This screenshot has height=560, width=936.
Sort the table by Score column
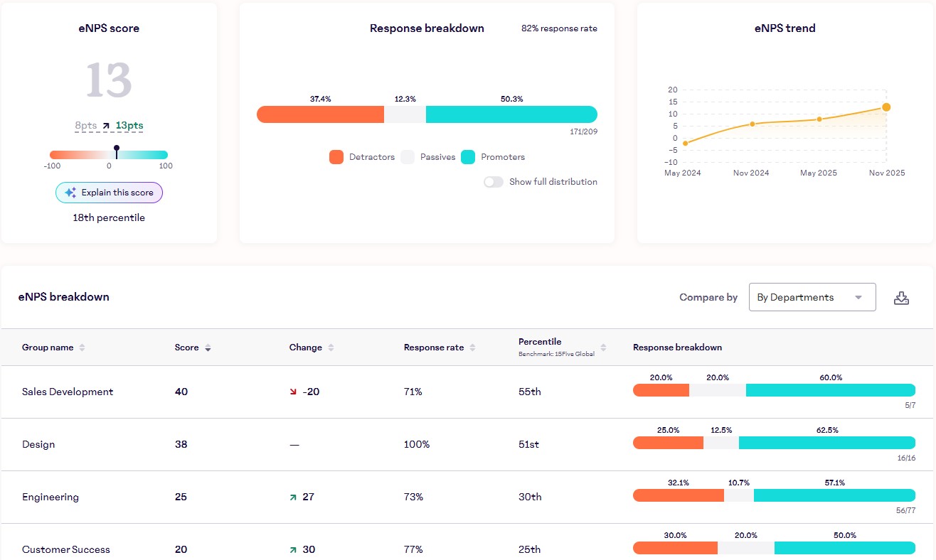click(207, 347)
